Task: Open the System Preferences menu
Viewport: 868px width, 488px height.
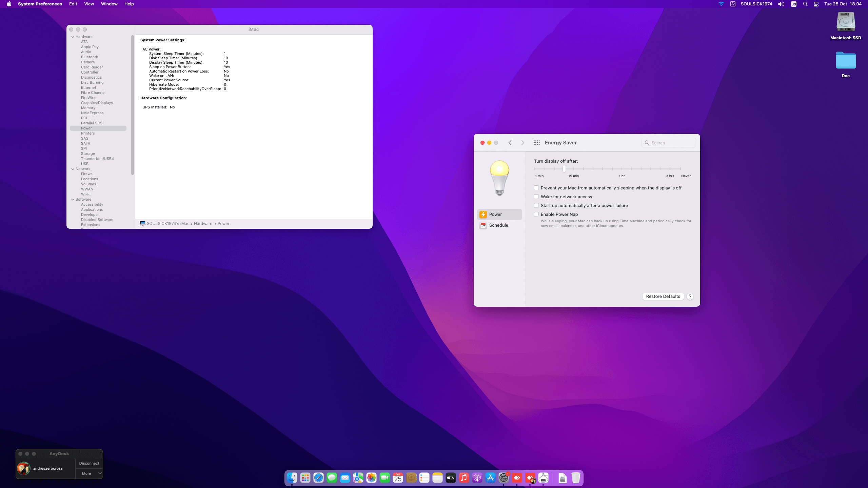Action: (40, 4)
